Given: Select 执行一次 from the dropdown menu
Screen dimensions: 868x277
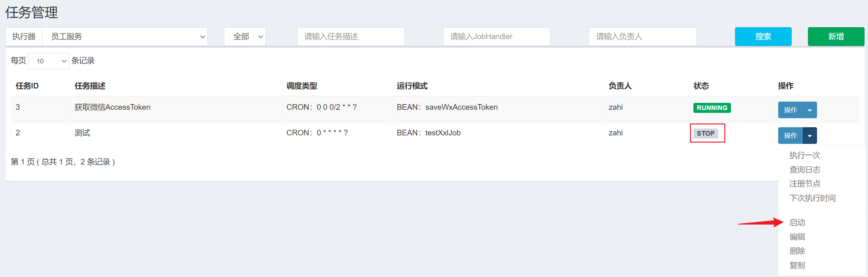Looking at the screenshot, I should [x=805, y=155].
